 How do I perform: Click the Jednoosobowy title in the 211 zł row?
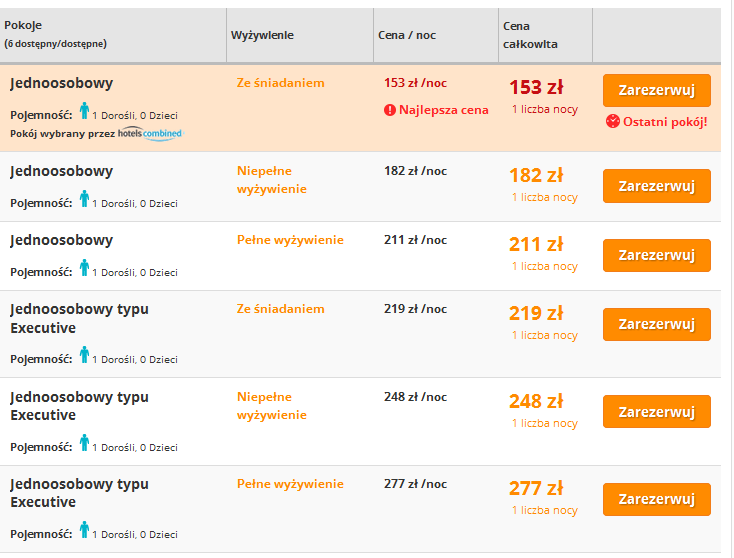point(61,240)
